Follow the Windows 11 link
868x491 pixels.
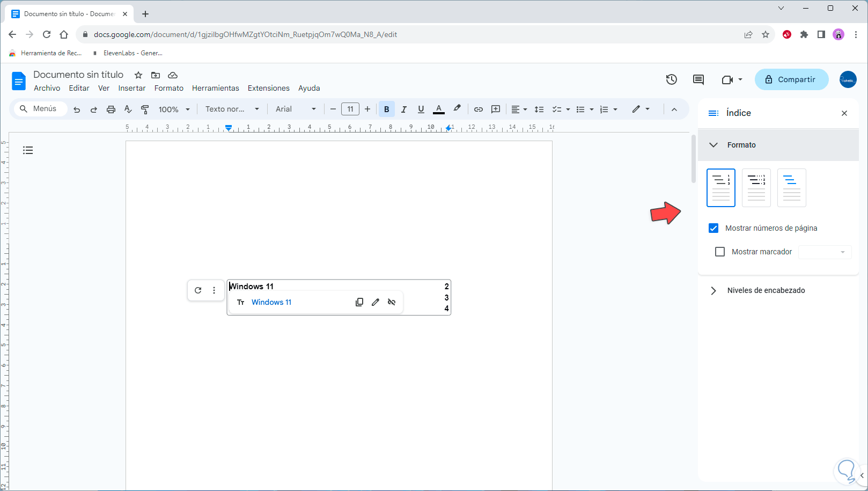coord(271,302)
